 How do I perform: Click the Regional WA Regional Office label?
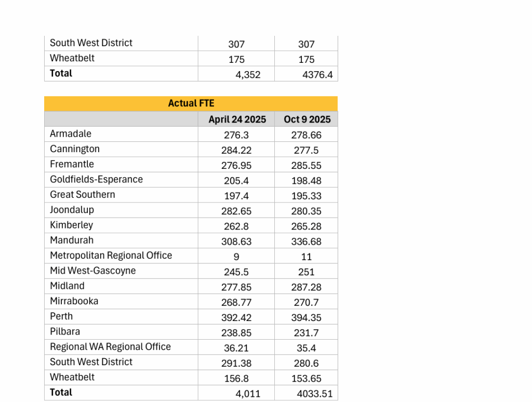(x=110, y=347)
